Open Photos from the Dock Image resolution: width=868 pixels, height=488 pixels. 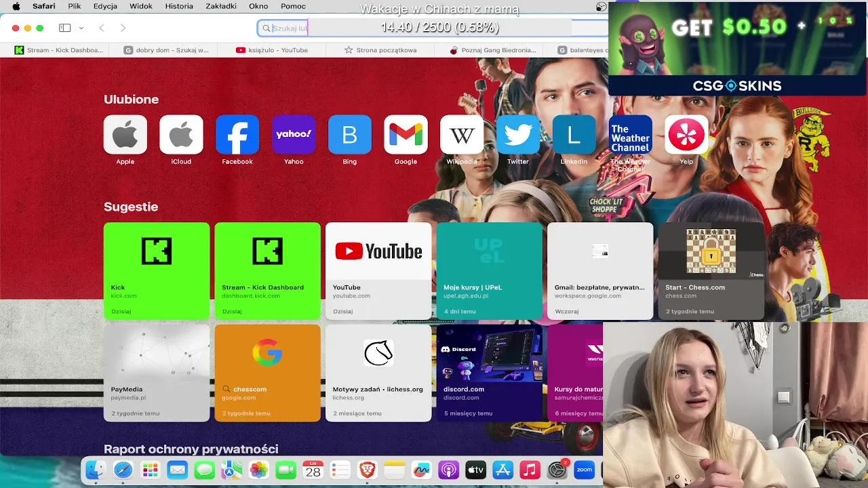[258, 470]
